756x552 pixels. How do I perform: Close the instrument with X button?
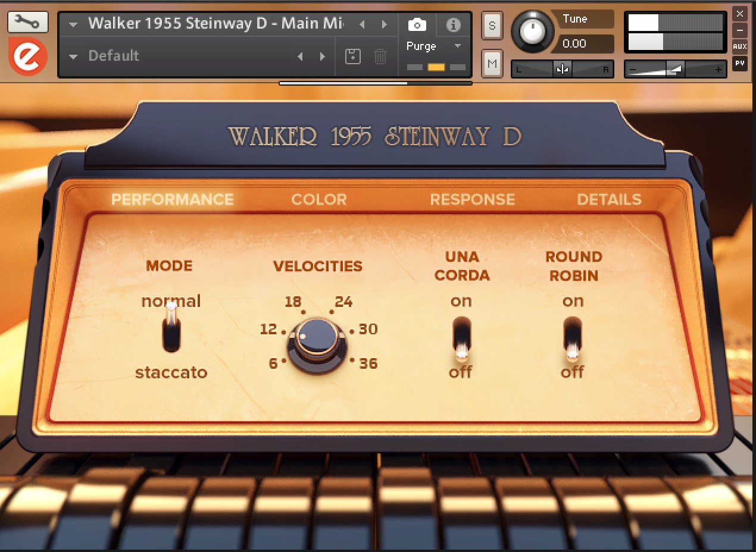740,14
